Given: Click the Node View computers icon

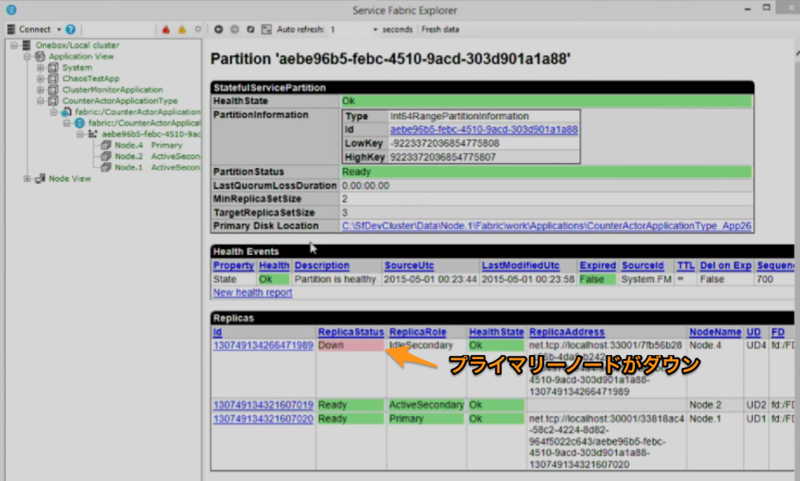Looking at the screenshot, I should pyautogui.click(x=40, y=179).
